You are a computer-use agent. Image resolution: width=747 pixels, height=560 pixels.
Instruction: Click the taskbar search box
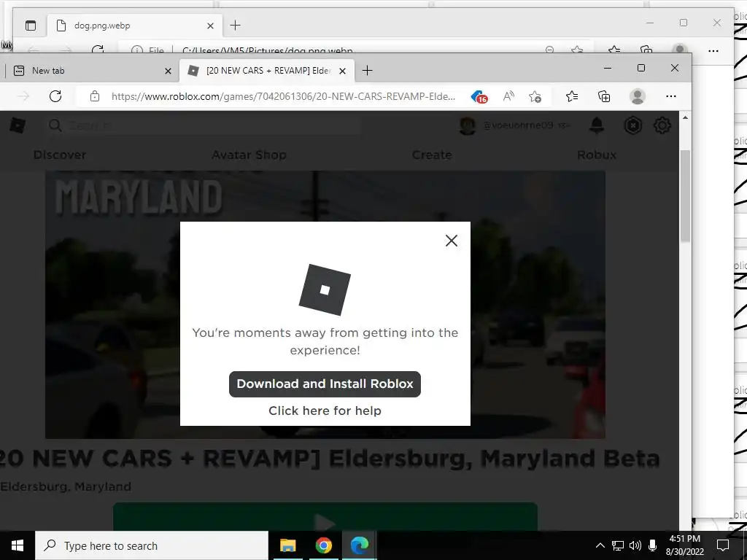point(152,545)
